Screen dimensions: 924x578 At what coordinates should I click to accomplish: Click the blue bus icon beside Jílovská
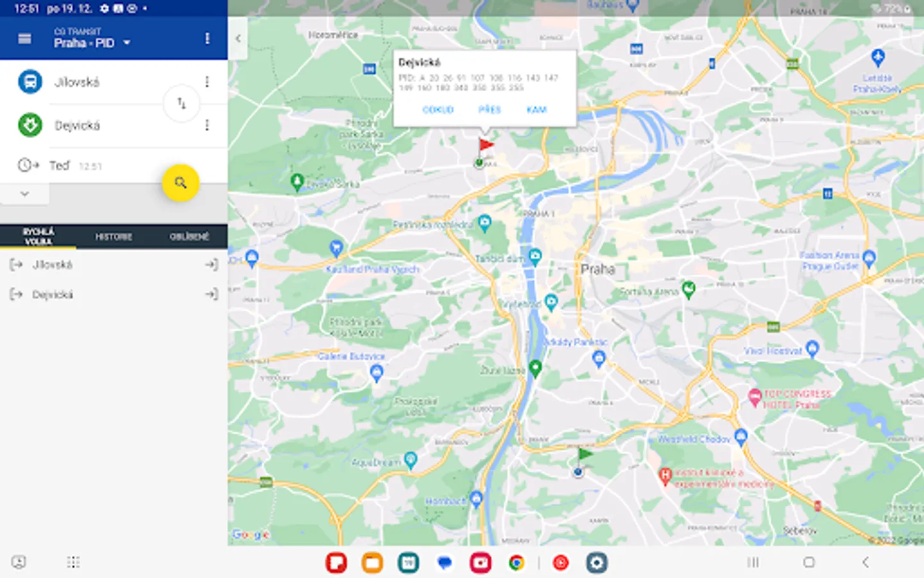coord(30,82)
